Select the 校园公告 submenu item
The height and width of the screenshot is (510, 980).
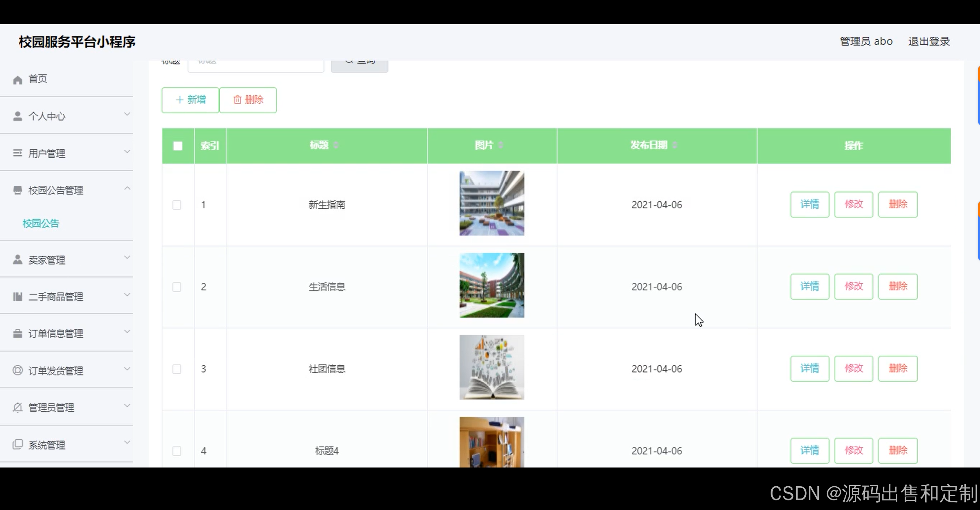41,223
